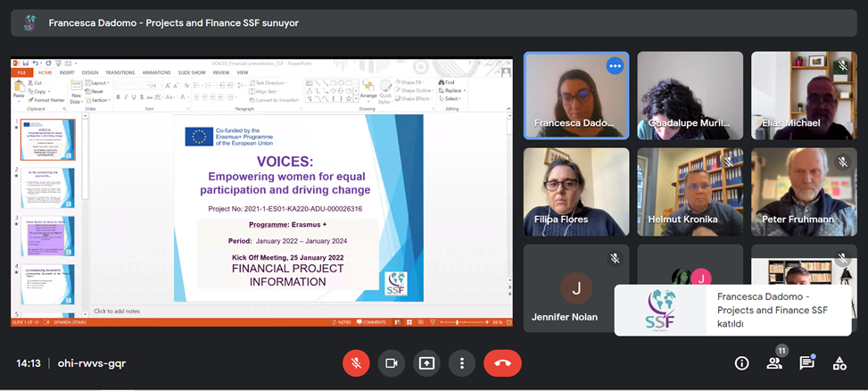868x391 pixels.
Task: Show the participants list panel
Action: coord(773,363)
